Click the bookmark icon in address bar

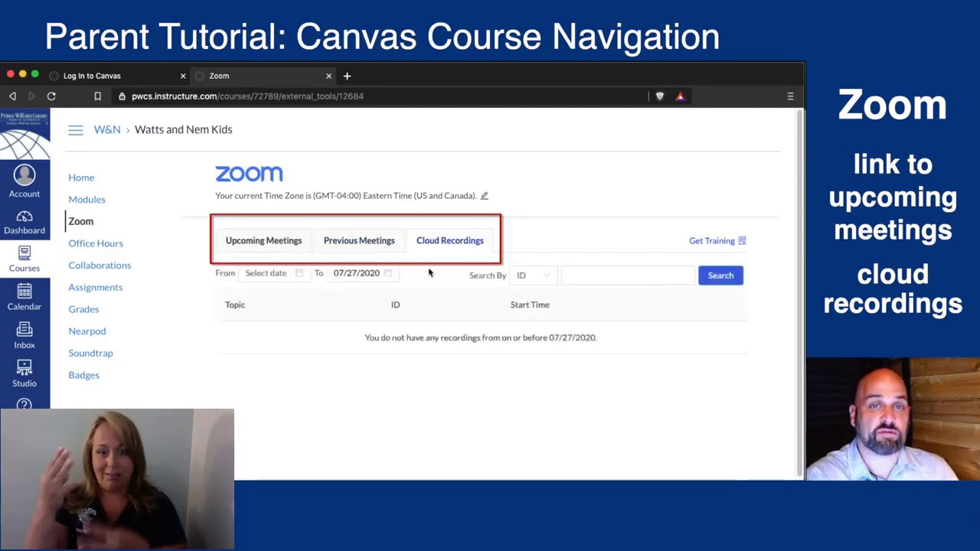pyautogui.click(x=97, y=96)
